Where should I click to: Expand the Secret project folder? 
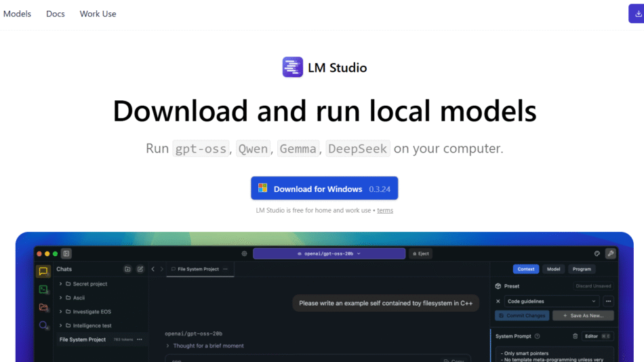pos(60,284)
